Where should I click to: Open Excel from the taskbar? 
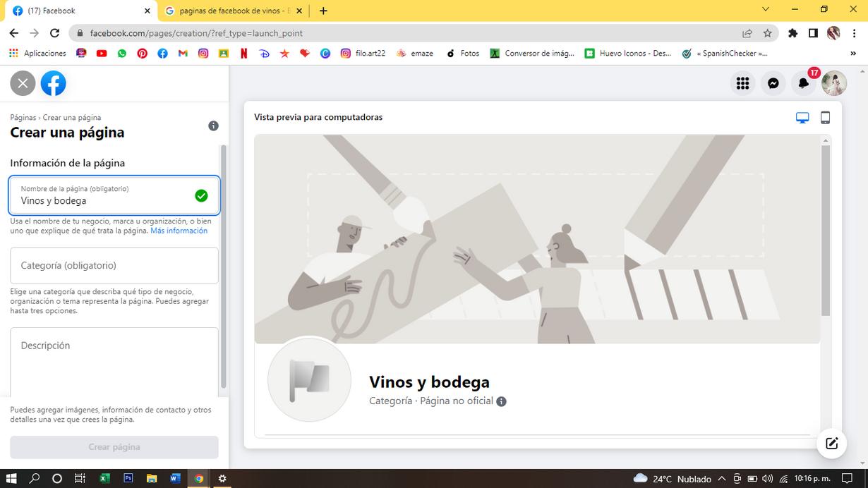[x=104, y=479]
